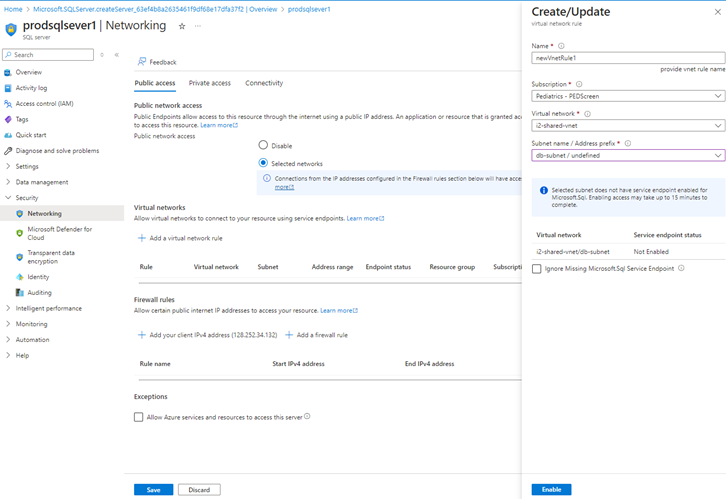This screenshot has height=499, width=726.
Task: Click the Auditing icon
Action: [19, 293]
